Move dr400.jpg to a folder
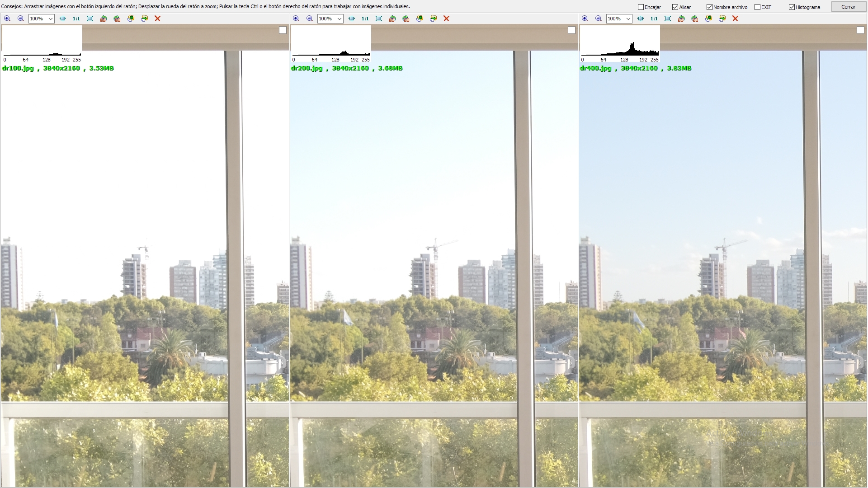This screenshot has height=488, width=868. [x=722, y=19]
